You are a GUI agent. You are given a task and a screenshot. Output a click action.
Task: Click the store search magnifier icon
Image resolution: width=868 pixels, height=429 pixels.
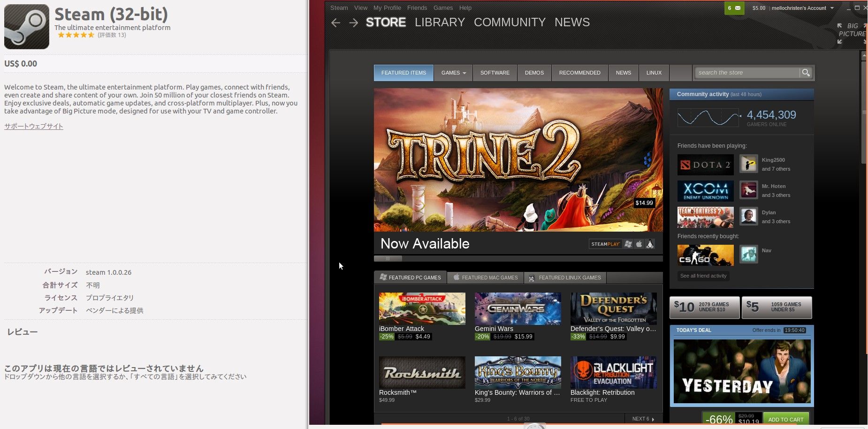(x=806, y=73)
